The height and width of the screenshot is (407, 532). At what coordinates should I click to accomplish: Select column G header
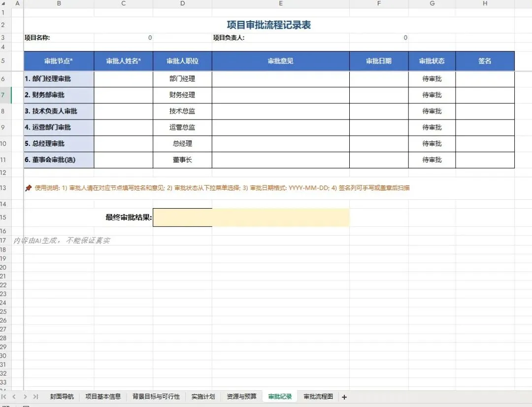click(432, 3)
